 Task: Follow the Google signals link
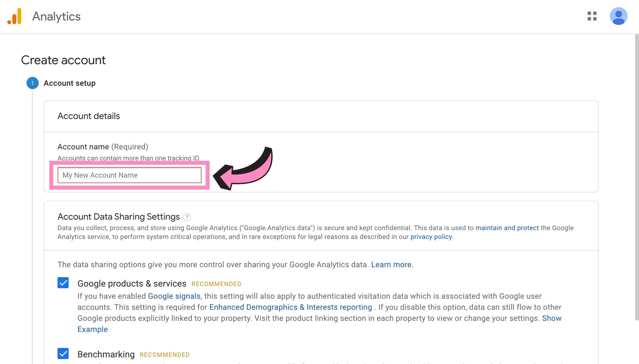click(174, 296)
